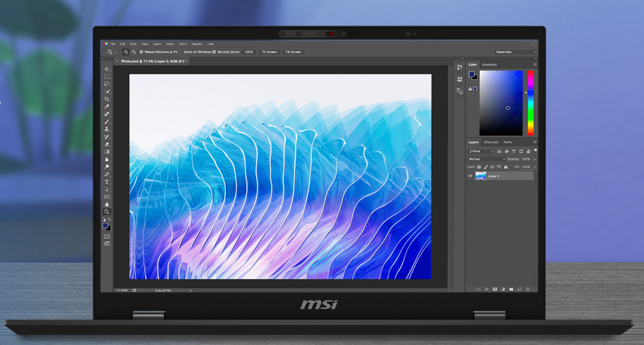The width and height of the screenshot is (644, 345).
Task: Open Essentials workspace dropdown
Action: [515, 52]
